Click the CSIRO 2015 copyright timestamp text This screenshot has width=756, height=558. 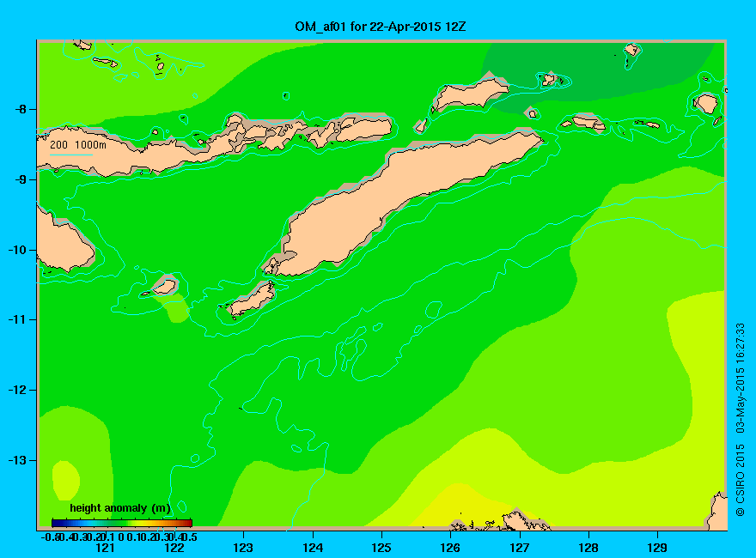pyautogui.click(x=740, y=419)
